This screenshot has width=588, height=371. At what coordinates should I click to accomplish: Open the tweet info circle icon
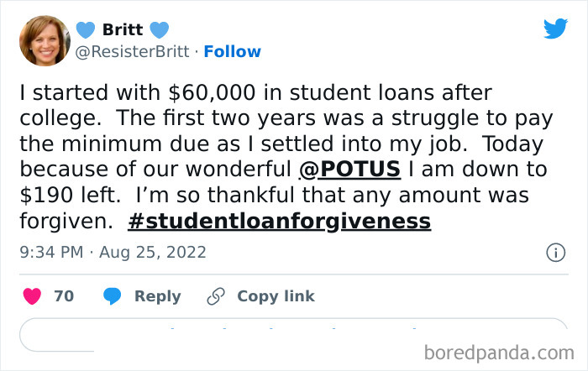pyautogui.click(x=555, y=252)
